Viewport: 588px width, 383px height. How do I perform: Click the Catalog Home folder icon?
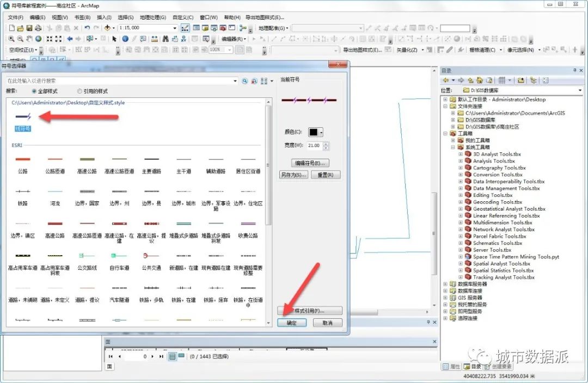[x=480, y=80]
